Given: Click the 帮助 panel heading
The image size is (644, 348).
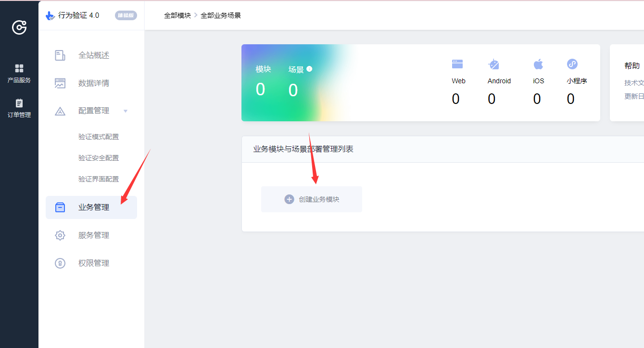Looking at the screenshot, I should click(x=632, y=66).
